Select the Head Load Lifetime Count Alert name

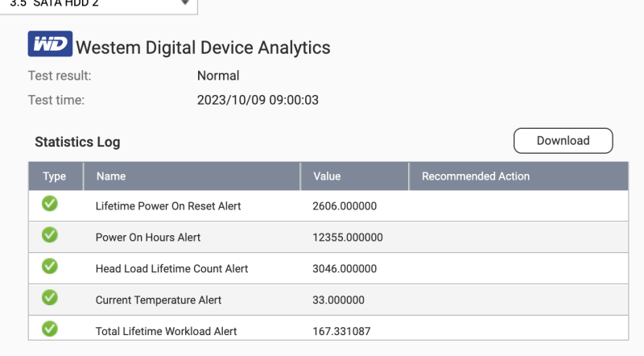pos(171,268)
